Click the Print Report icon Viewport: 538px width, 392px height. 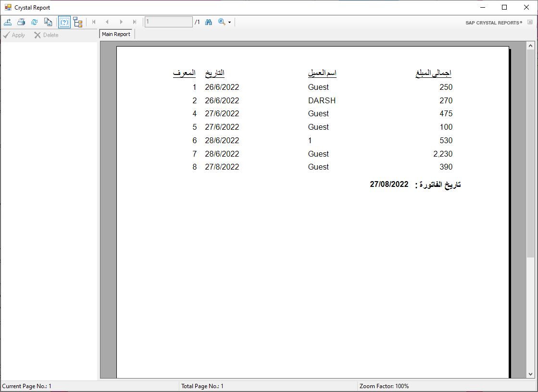tap(21, 22)
